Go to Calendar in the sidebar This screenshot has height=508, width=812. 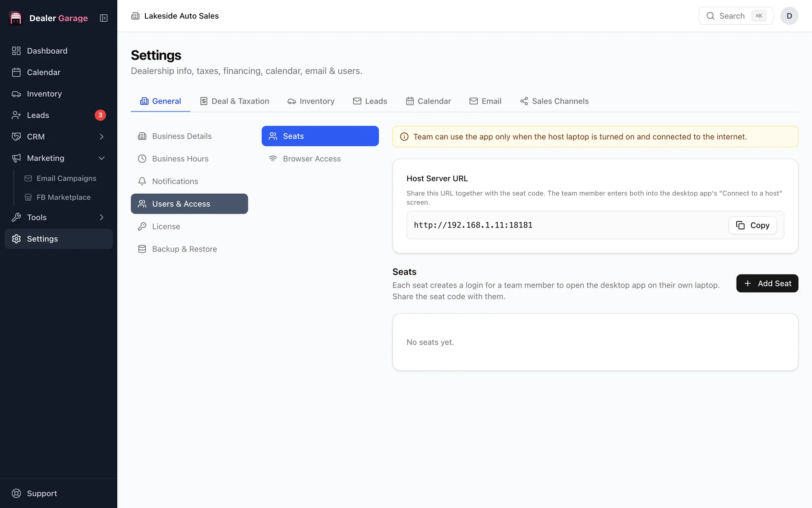(59, 72)
